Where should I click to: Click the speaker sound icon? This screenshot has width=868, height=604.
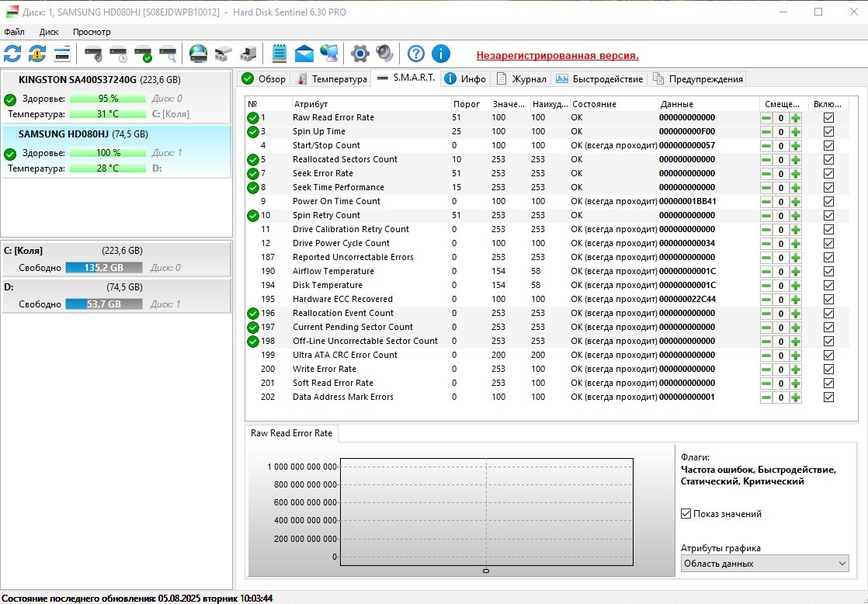coord(384,54)
